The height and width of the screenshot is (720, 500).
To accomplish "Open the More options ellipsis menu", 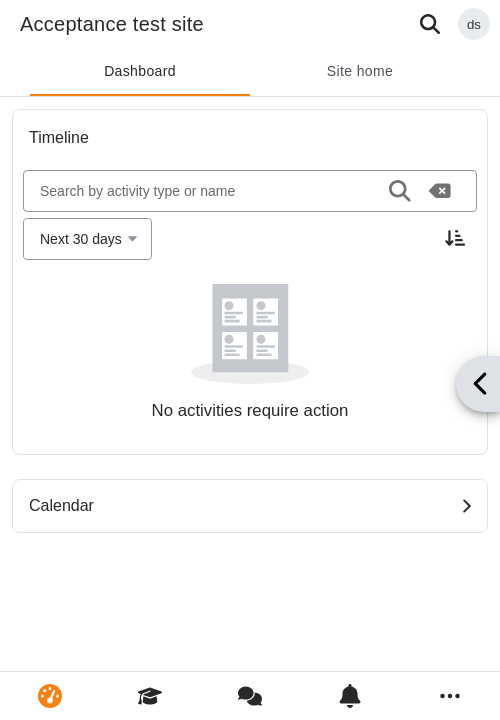I will (x=450, y=696).
